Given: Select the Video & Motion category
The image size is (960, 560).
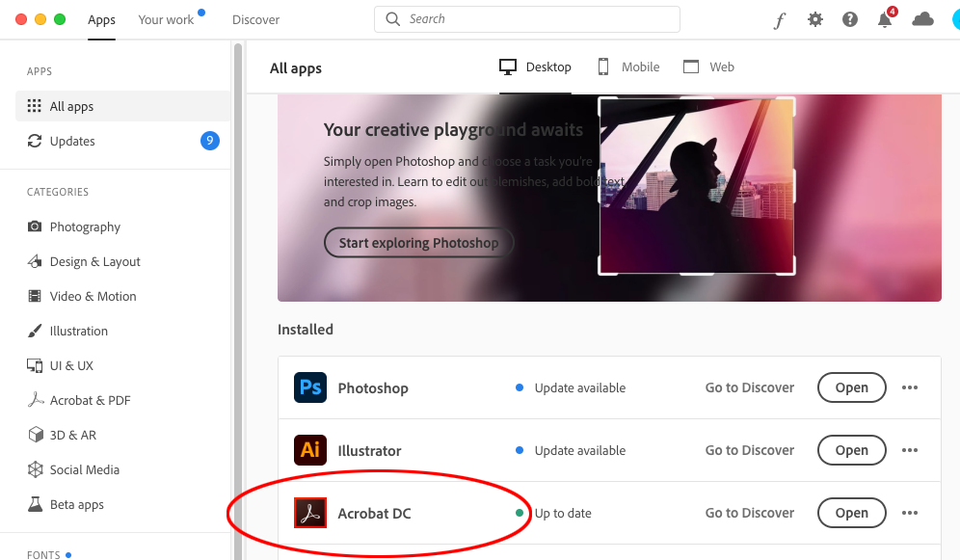Looking at the screenshot, I should [x=82, y=296].
